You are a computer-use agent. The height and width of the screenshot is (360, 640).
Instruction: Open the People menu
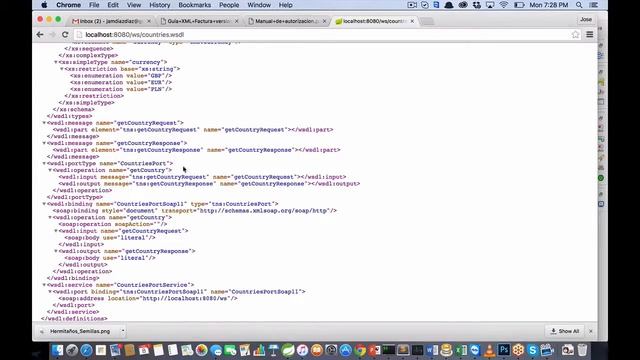(x=229, y=5)
